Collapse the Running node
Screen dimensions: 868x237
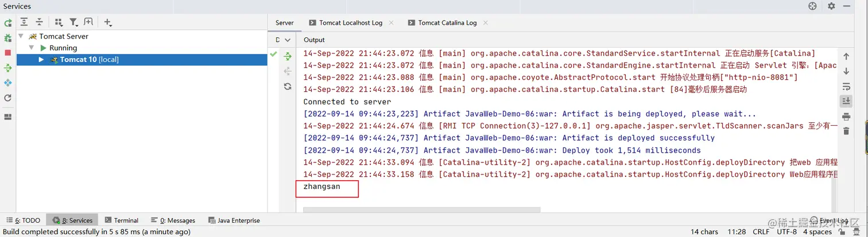coord(31,48)
